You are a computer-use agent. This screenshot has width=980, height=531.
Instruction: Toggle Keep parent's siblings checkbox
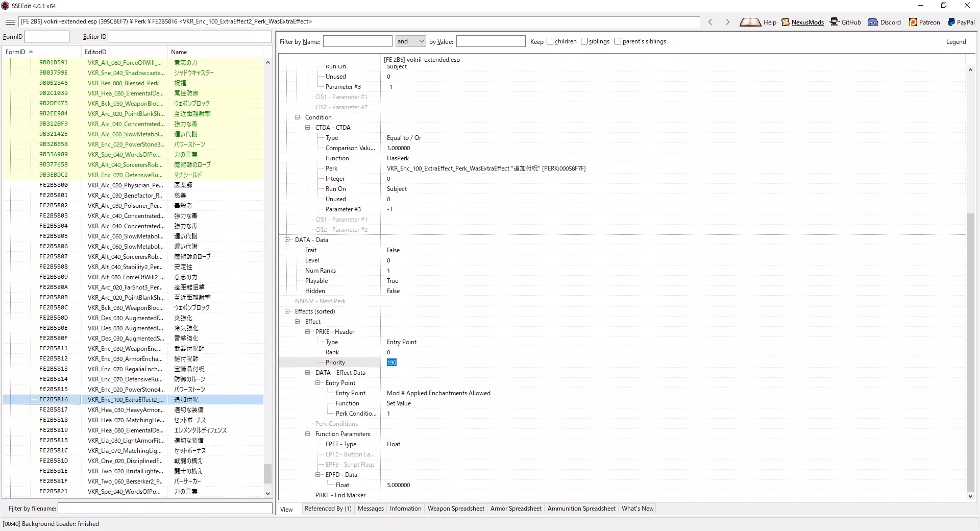pyautogui.click(x=618, y=41)
